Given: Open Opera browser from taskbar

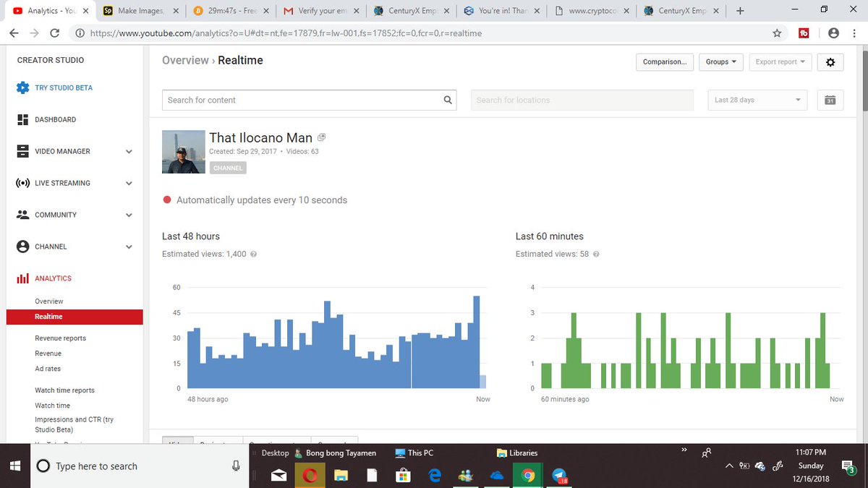Looking at the screenshot, I should pos(310,476).
